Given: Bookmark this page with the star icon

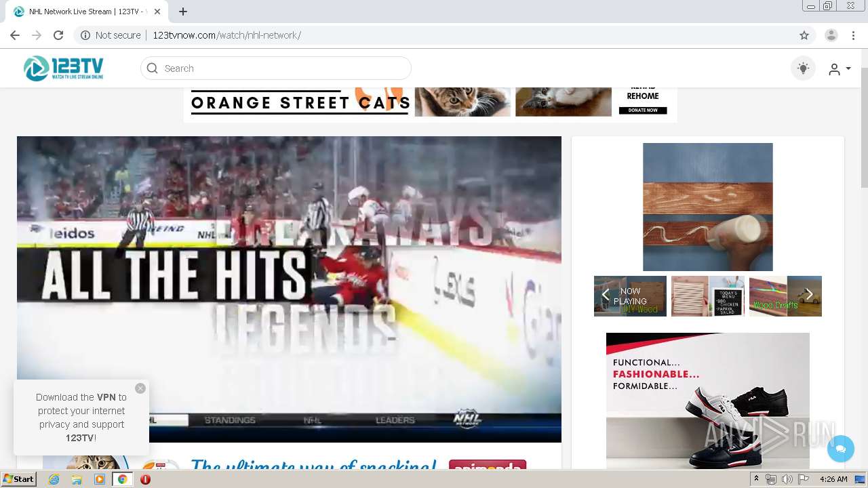Looking at the screenshot, I should point(804,35).
